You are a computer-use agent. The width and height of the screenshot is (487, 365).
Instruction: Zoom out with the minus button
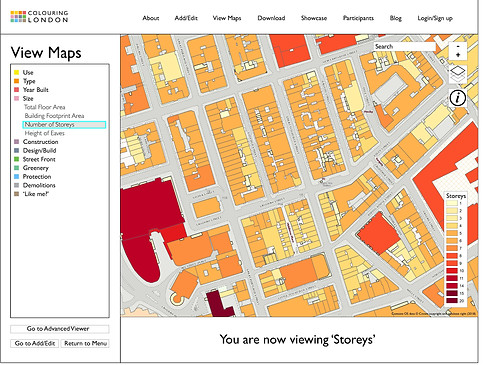pyautogui.click(x=458, y=46)
